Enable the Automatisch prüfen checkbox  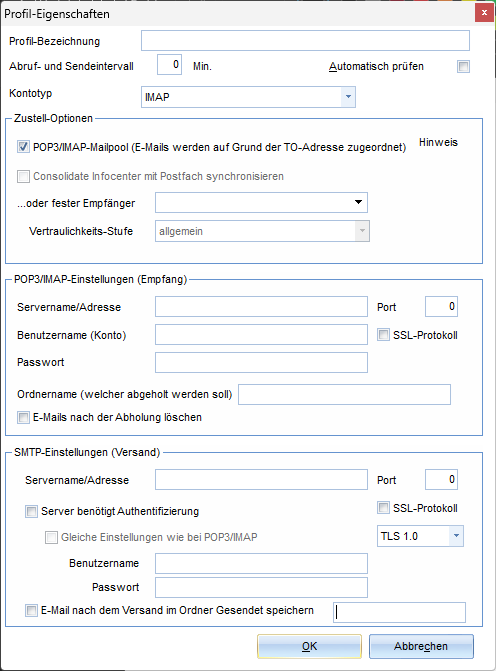463,66
